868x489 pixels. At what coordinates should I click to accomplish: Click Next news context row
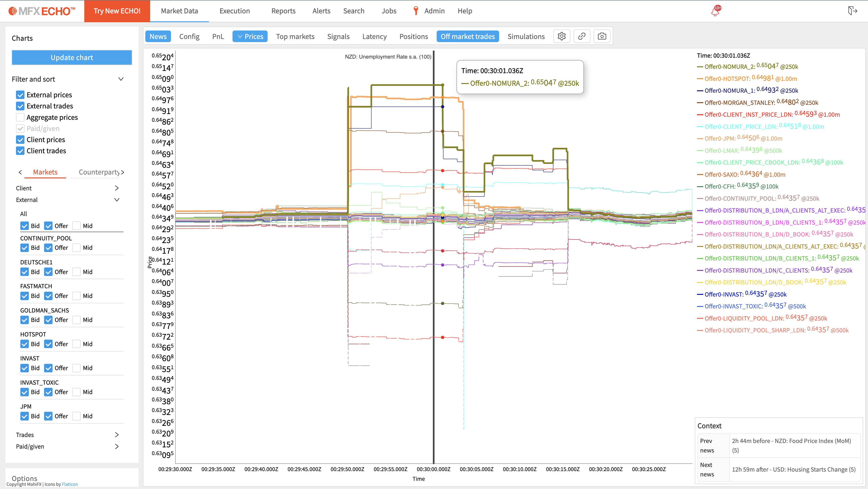pos(779,469)
